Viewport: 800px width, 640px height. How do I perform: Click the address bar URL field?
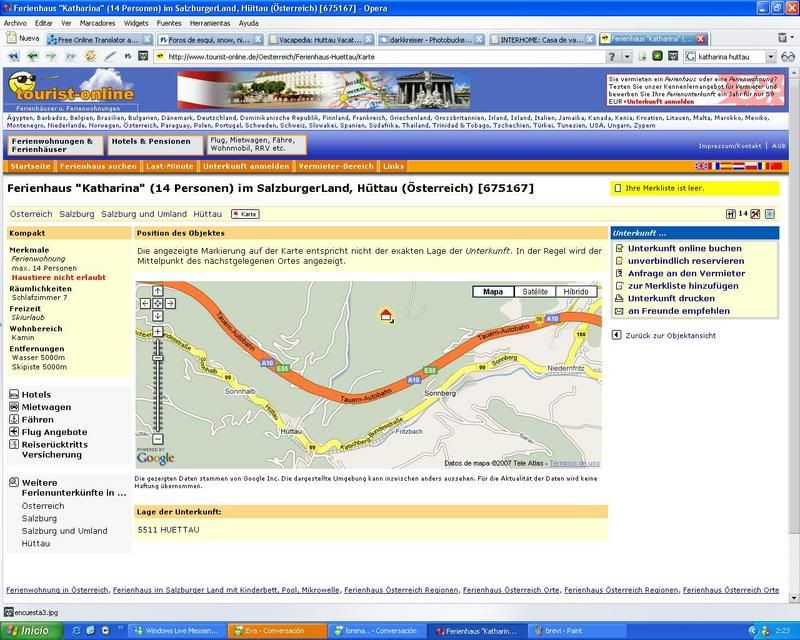pos(380,57)
